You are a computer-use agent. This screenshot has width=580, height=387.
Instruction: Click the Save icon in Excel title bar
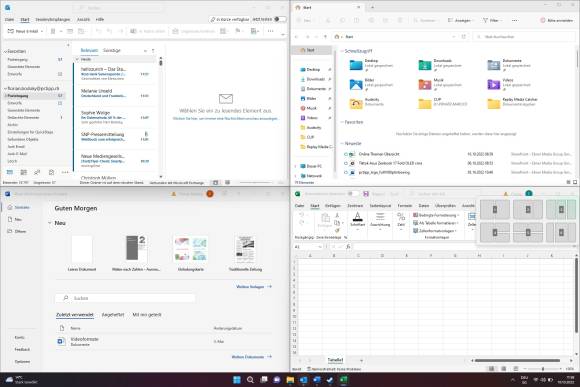pos(366,194)
